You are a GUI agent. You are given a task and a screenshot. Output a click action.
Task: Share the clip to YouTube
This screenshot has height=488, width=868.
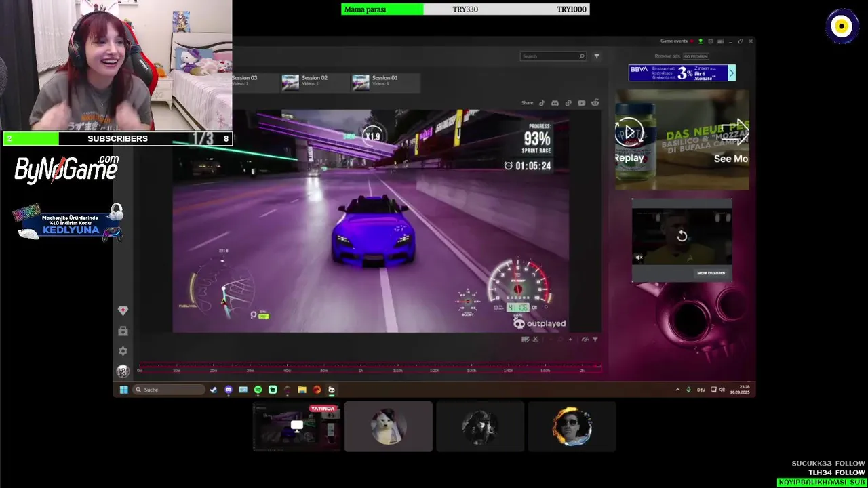click(x=581, y=103)
